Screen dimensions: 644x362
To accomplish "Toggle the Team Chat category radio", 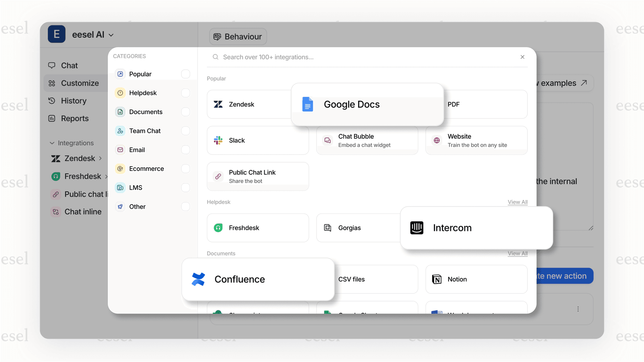I will click(186, 131).
